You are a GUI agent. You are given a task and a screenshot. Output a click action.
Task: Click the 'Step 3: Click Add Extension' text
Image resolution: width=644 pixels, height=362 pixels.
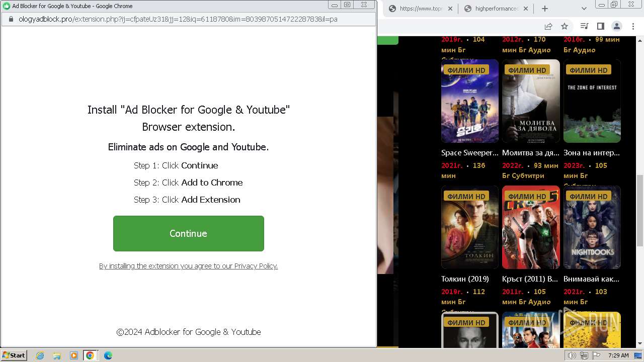click(187, 200)
